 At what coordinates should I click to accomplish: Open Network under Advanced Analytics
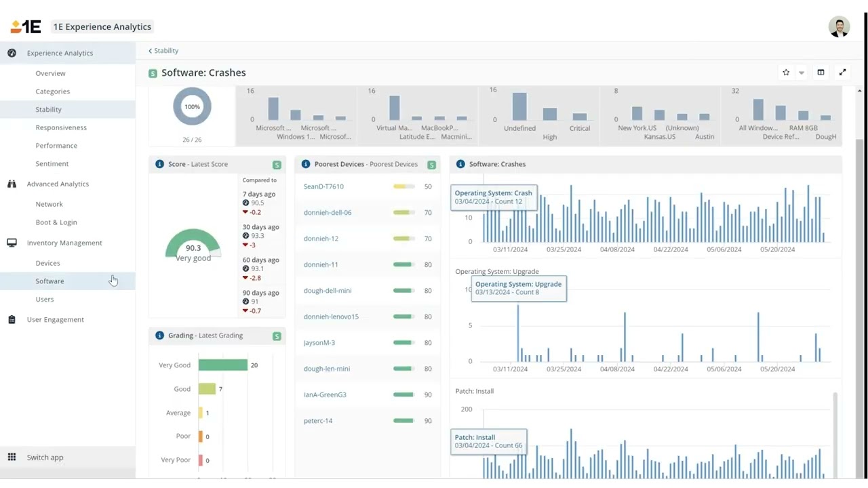pos(49,204)
